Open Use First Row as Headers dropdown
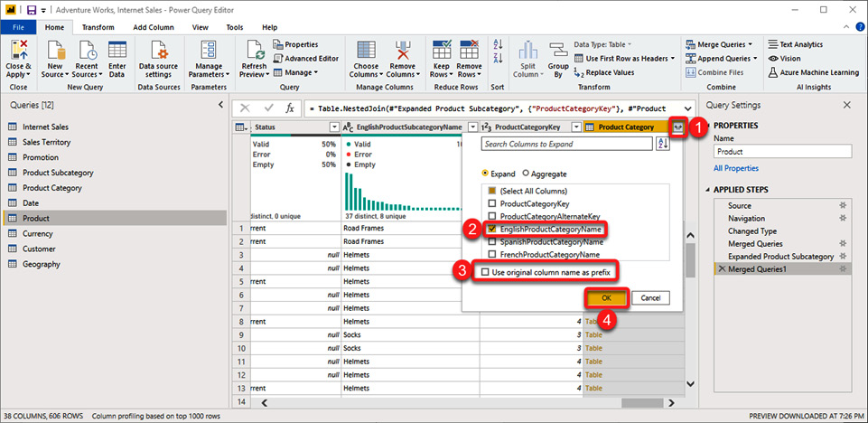 (673, 58)
